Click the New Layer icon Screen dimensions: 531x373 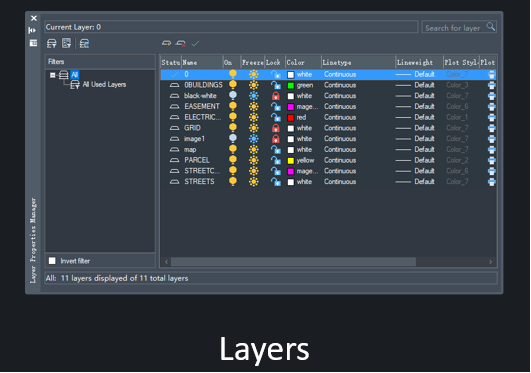[166, 43]
